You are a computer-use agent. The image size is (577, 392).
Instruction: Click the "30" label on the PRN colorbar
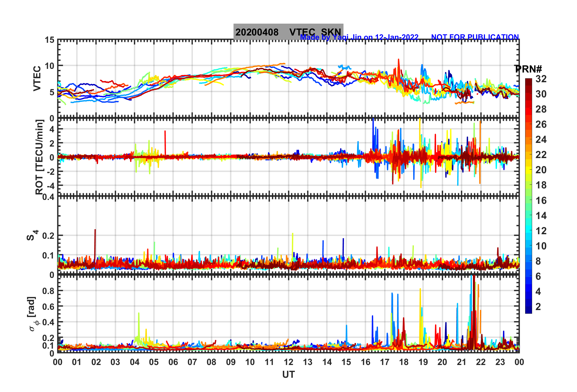[x=541, y=94]
